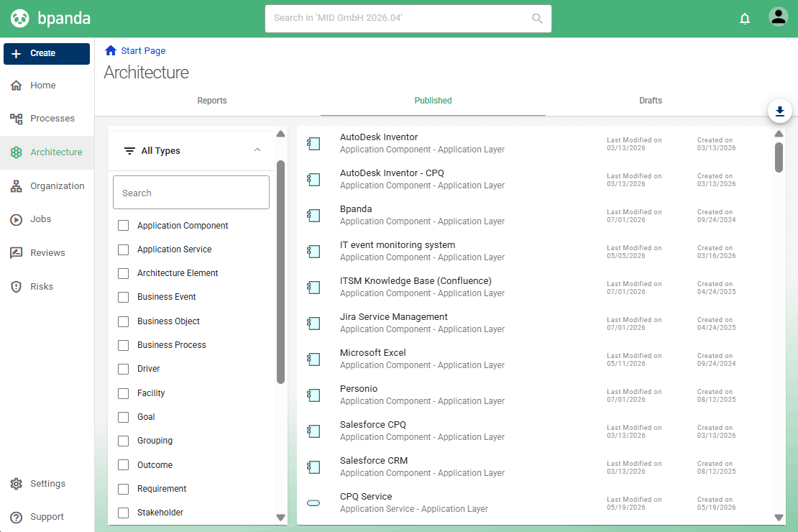This screenshot has height=532, width=798.
Task: Check the Application Component checkbox
Action: [x=123, y=226]
